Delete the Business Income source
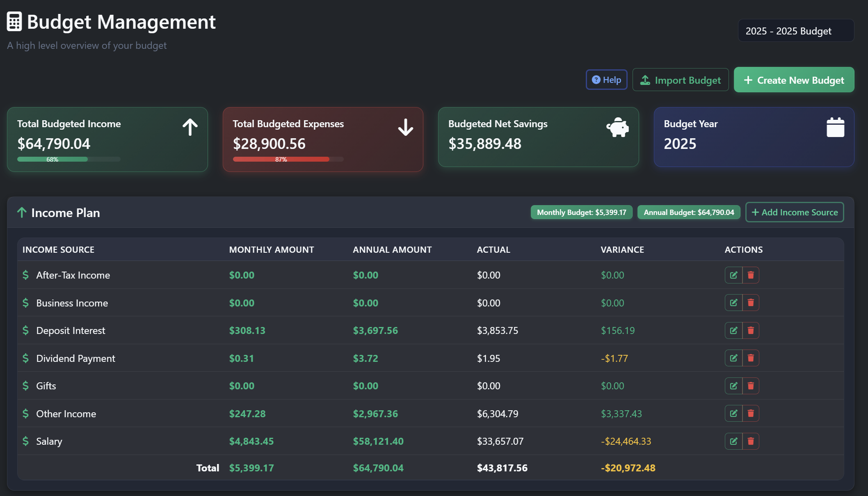 tap(751, 303)
